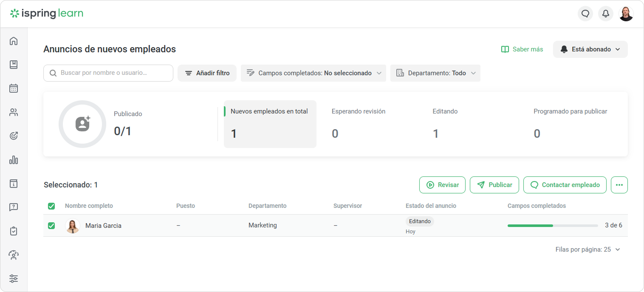Open the Departamento filter dropdown

pyautogui.click(x=435, y=73)
